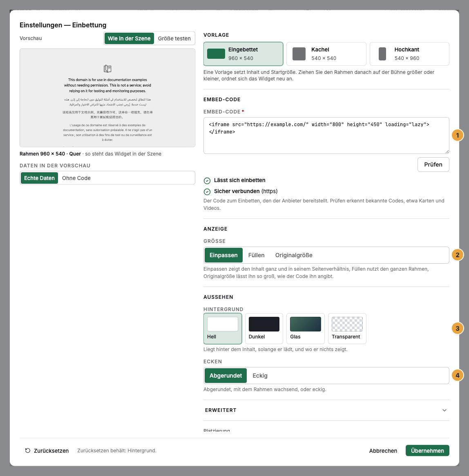
Task: Click the 'Einstellungen — Einbettung' dialog title
Action: click(63, 25)
